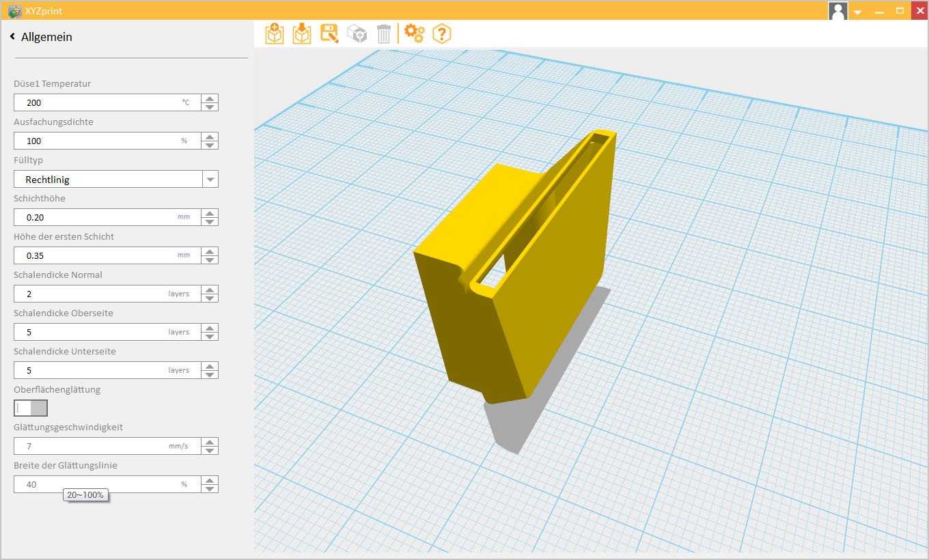
Task: Decrease Schichthöhe with down arrow
Action: coord(210,221)
